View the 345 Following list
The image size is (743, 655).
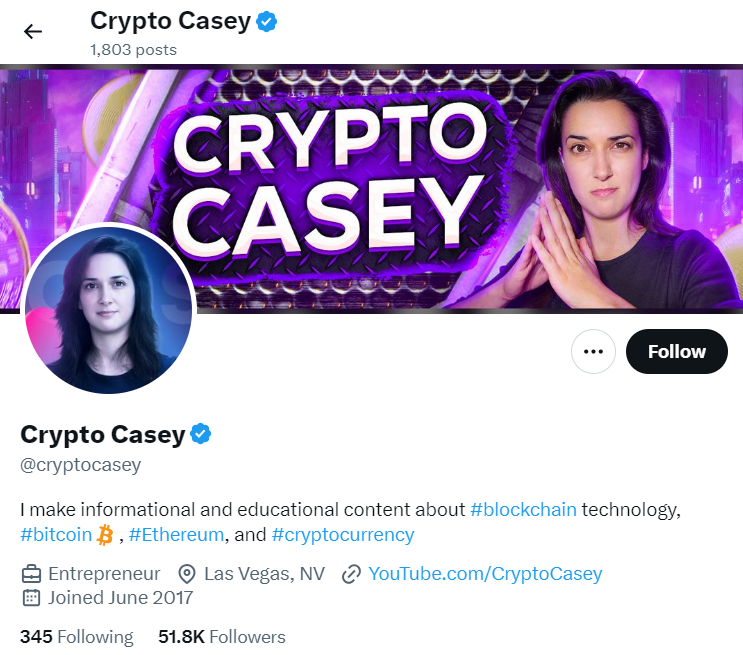(77, 637)
